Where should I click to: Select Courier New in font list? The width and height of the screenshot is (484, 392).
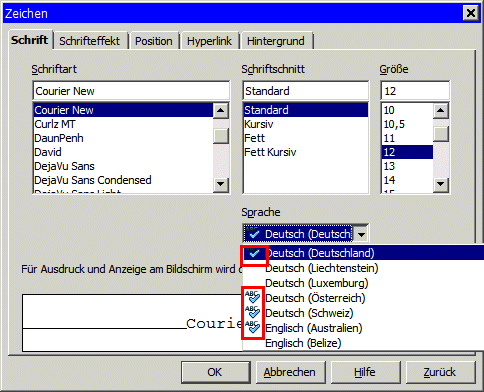123,110
